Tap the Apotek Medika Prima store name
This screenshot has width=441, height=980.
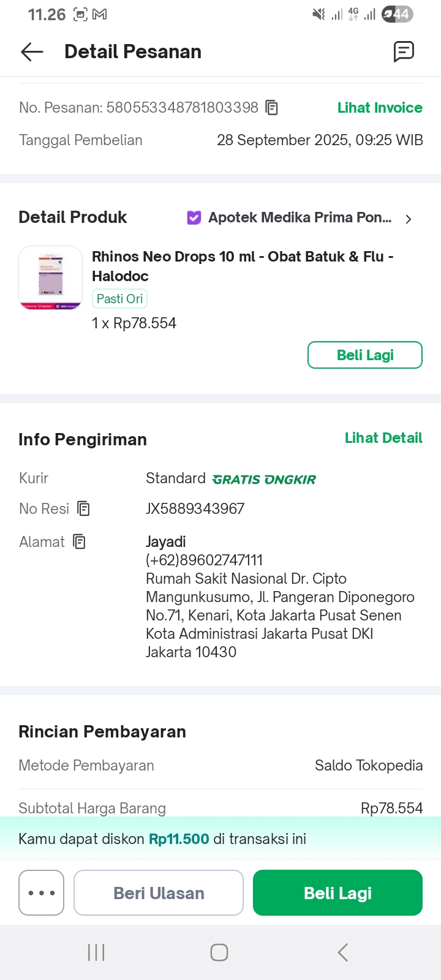point(300,217)
